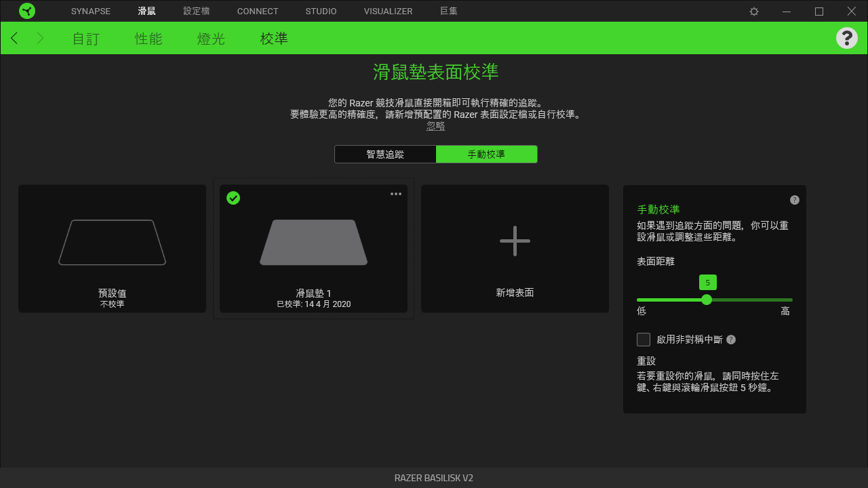
Task: Go forward with the right arrow
Action: [x=40, y=38]
